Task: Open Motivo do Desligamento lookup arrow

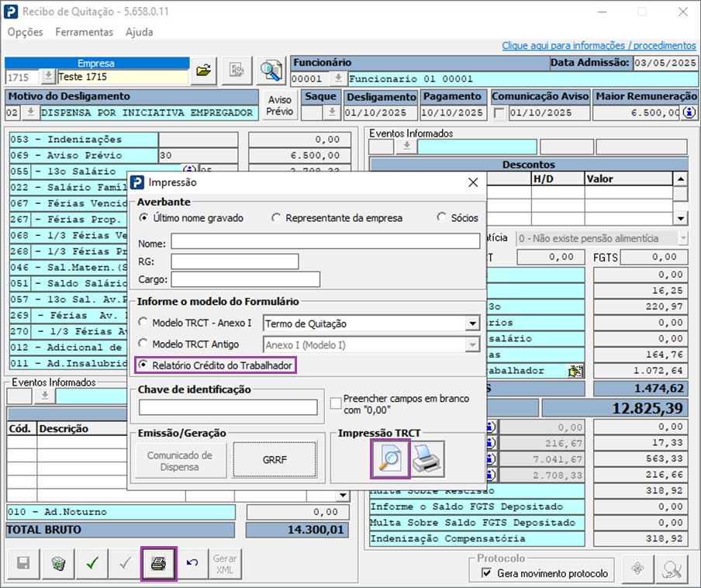Action: pyautogui.click(x=30, y=112)
